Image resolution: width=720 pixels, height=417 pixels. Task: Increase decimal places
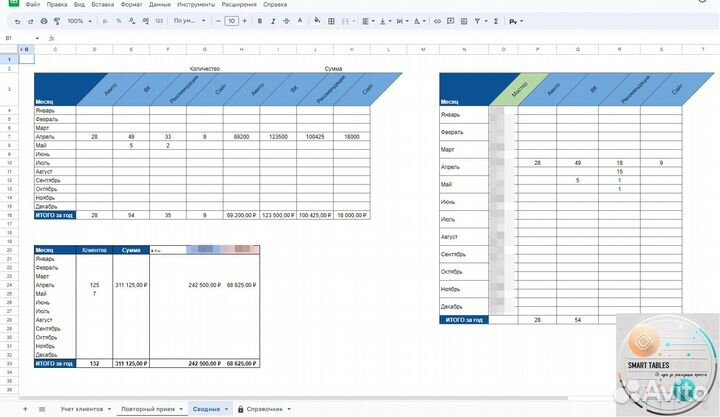click(x=145, y=21)
